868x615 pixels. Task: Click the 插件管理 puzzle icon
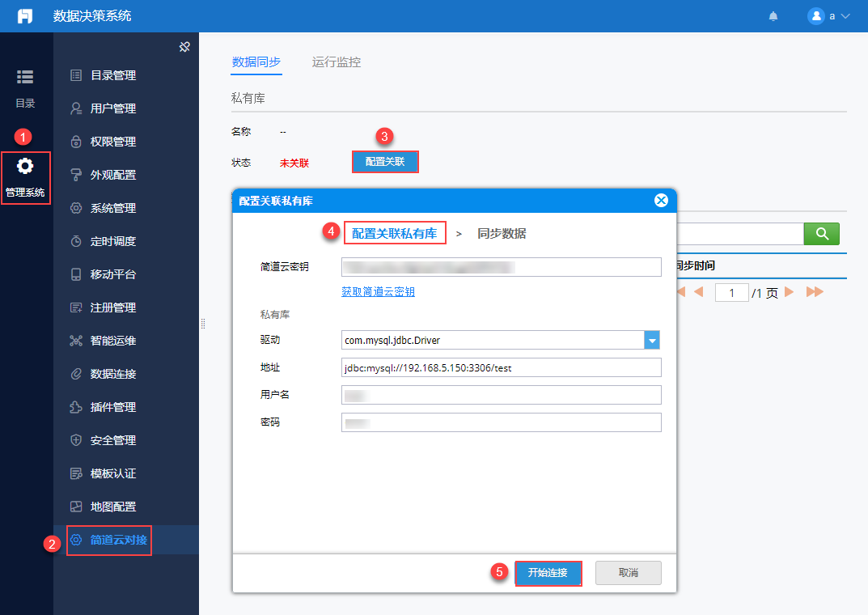pos(76,407)
